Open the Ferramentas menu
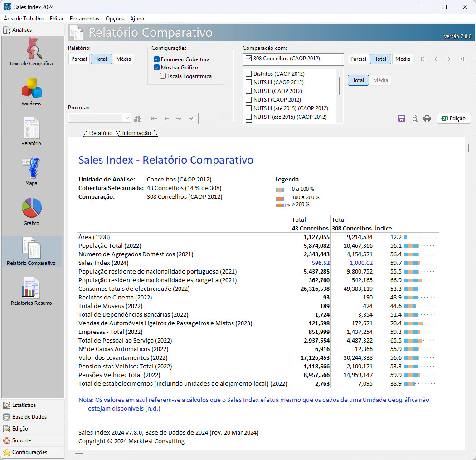Image resolution: width=476 pixels, height=460 pixels. [x=84, y=19]
